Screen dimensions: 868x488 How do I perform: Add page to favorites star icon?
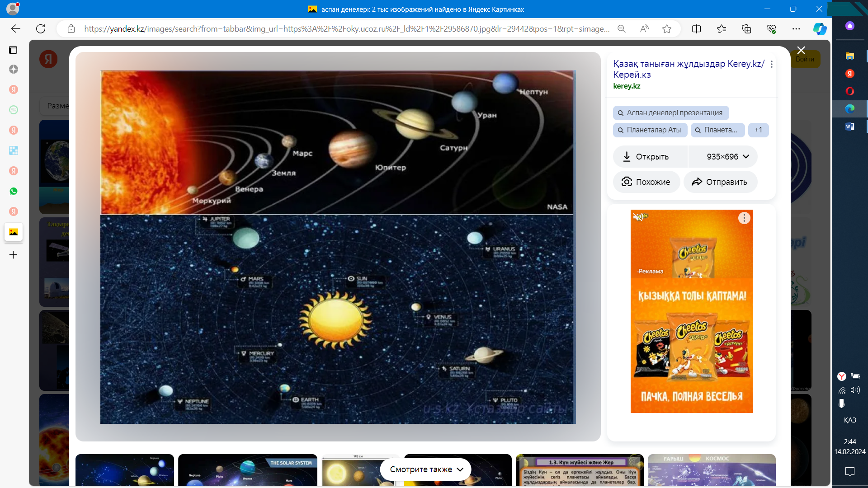(667, 29)
